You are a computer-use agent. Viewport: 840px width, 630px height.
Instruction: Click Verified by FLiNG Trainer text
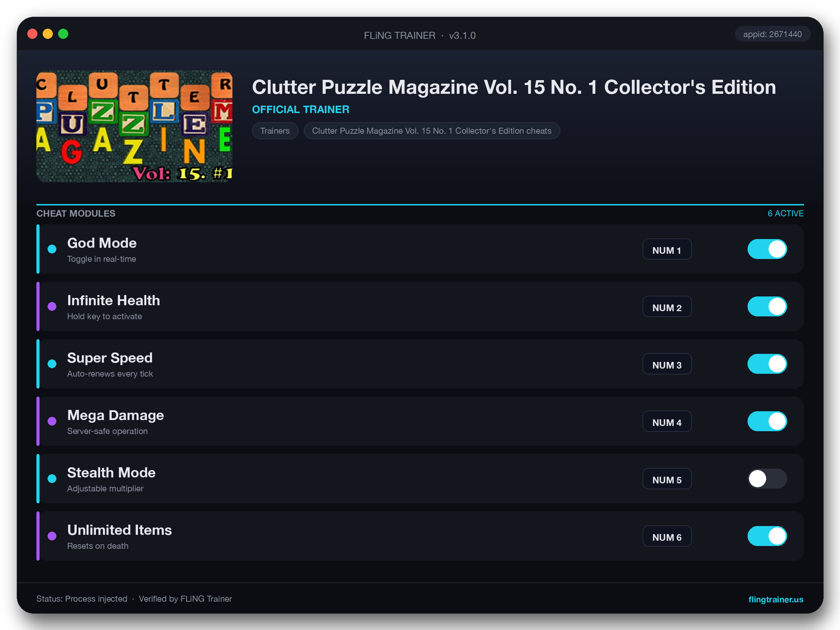click(x=185, y=599)
